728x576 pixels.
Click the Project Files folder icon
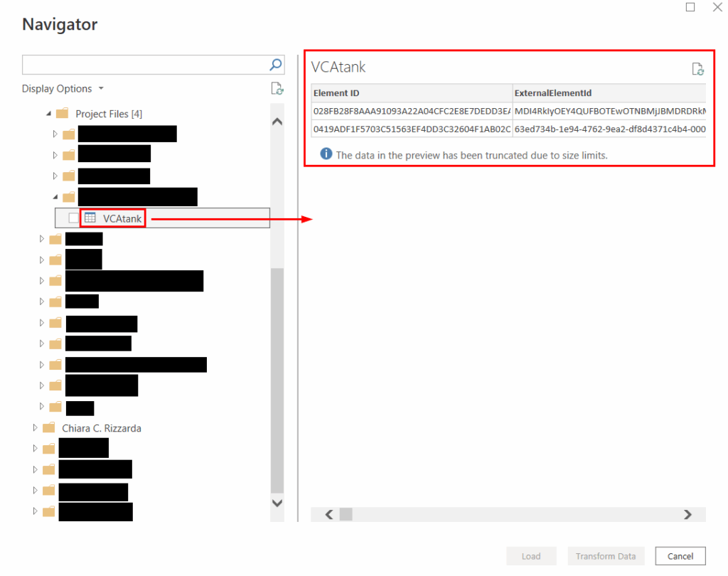click(62, 114)
